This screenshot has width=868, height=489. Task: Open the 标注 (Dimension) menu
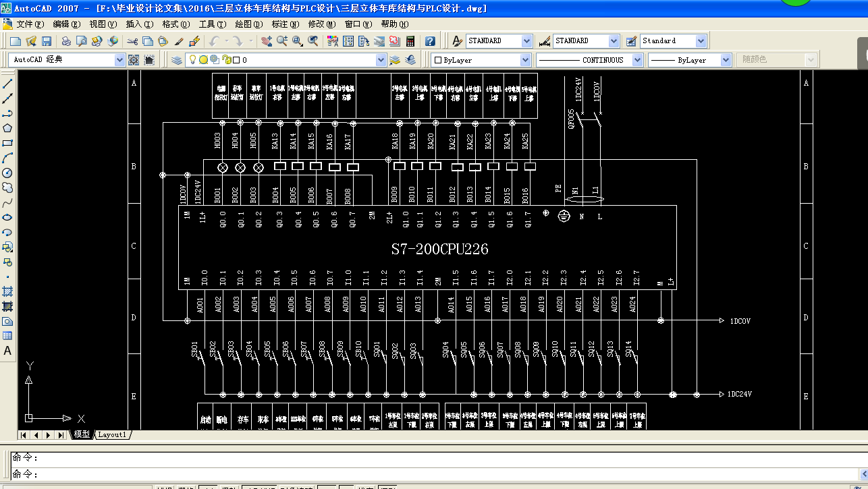286,24
